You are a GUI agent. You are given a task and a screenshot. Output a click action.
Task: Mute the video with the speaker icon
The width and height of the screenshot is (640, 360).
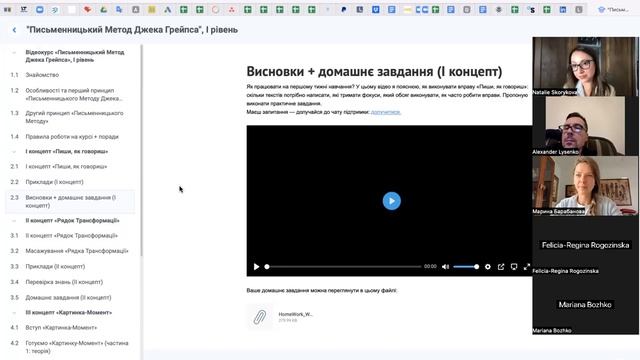tap(445, 267)
